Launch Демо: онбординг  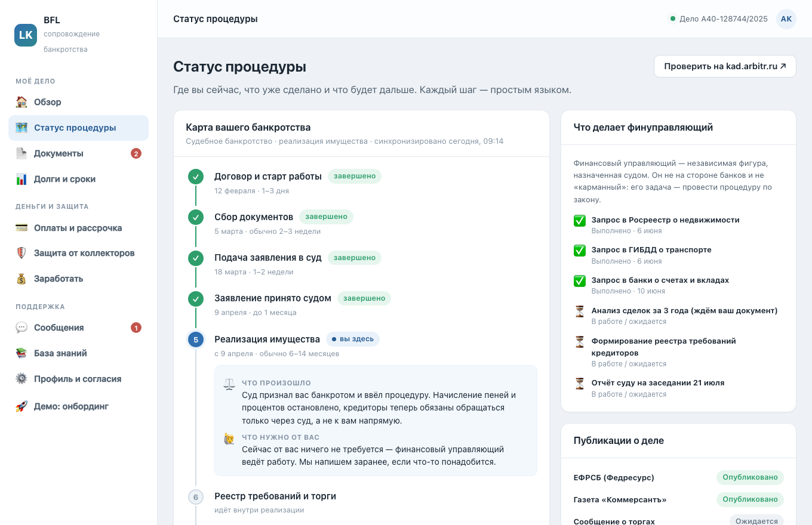78,406
